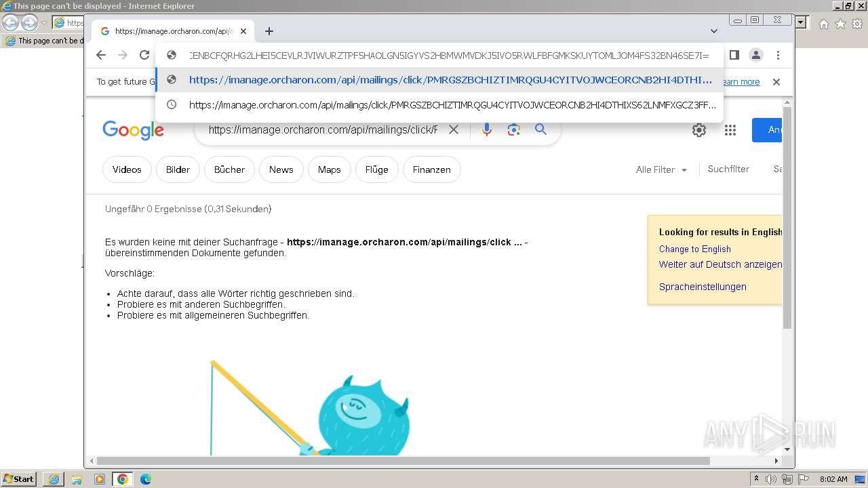Open Internet Explorer home icon
The height and width of the screenshot is (488, 868).
click(823, 24)
